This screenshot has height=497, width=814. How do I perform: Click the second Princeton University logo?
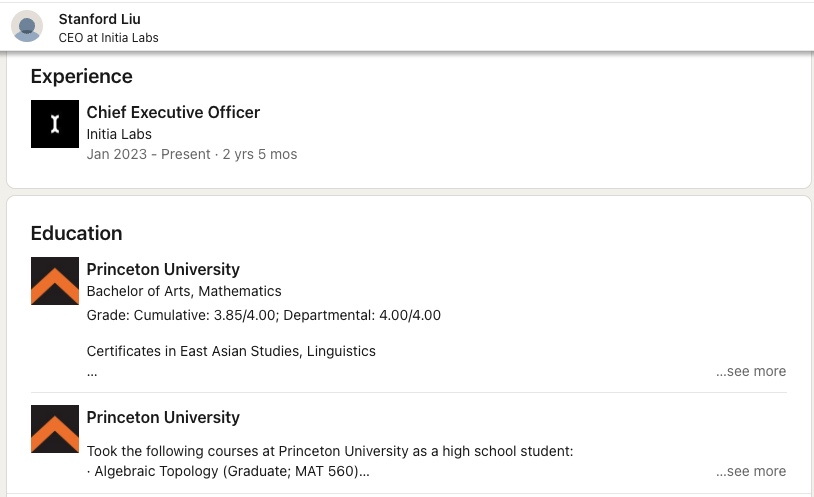[x=55, y=429]
